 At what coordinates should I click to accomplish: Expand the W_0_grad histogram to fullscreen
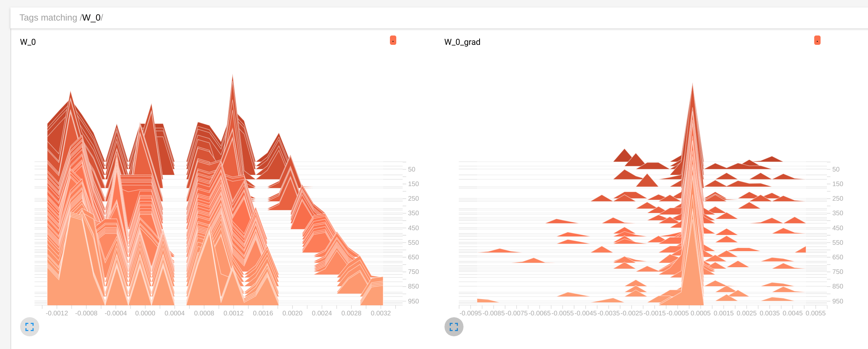(x=454, y=327)
